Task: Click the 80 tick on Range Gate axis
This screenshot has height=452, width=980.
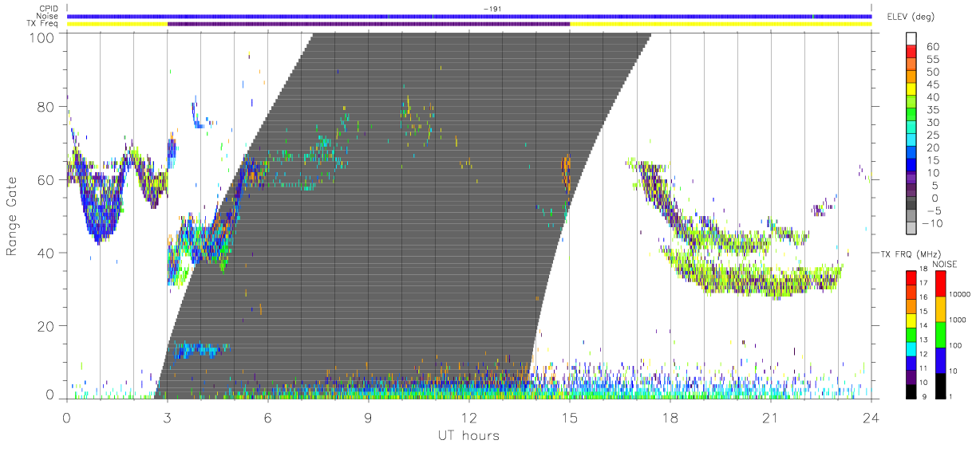Action: click(46, 106)
